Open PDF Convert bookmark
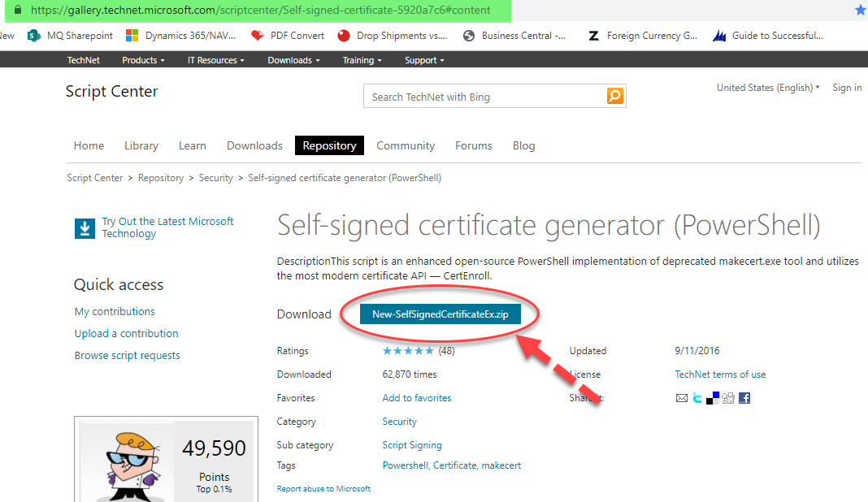This screenshot has width=868, height=502. (288, 36)
